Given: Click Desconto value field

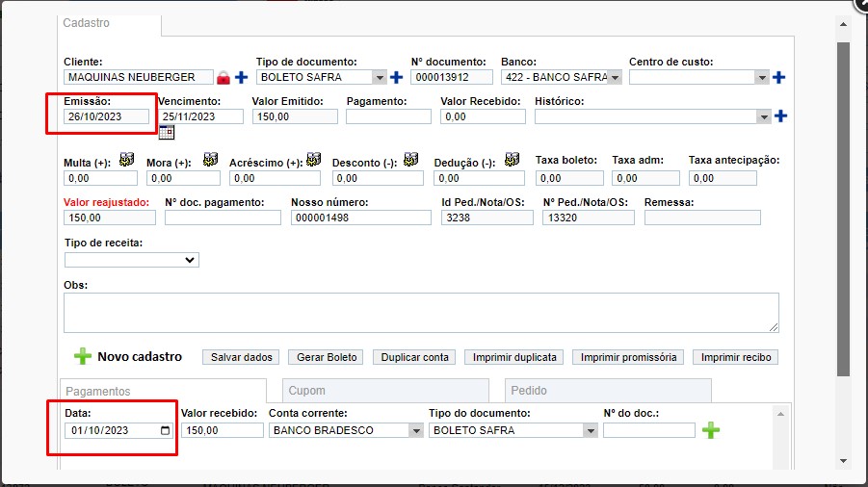Looking at the screenshot, I should pos(378,178).
